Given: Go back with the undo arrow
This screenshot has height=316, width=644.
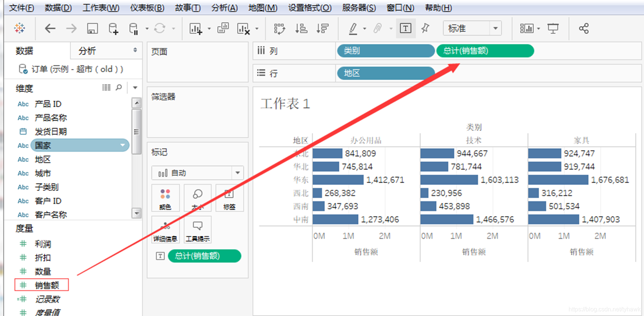Looking at the screenshot, I should click(50, 28).
